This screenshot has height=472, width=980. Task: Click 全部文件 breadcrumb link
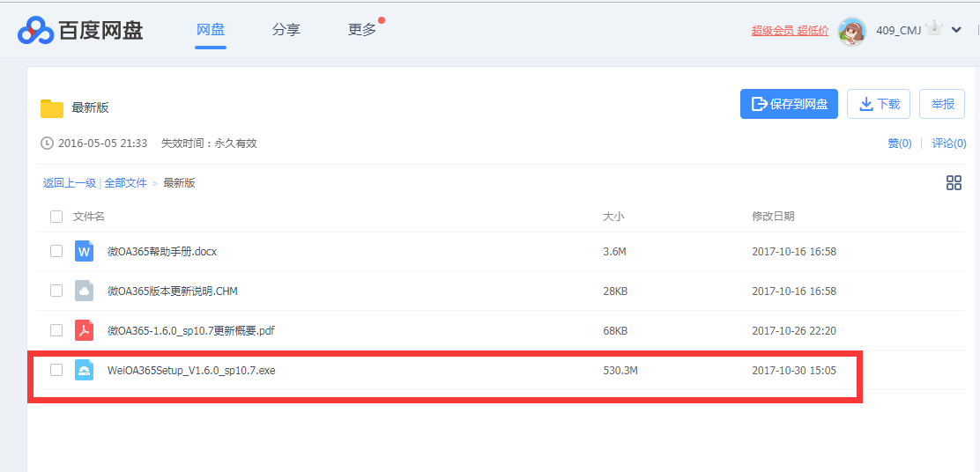[126, 183]
